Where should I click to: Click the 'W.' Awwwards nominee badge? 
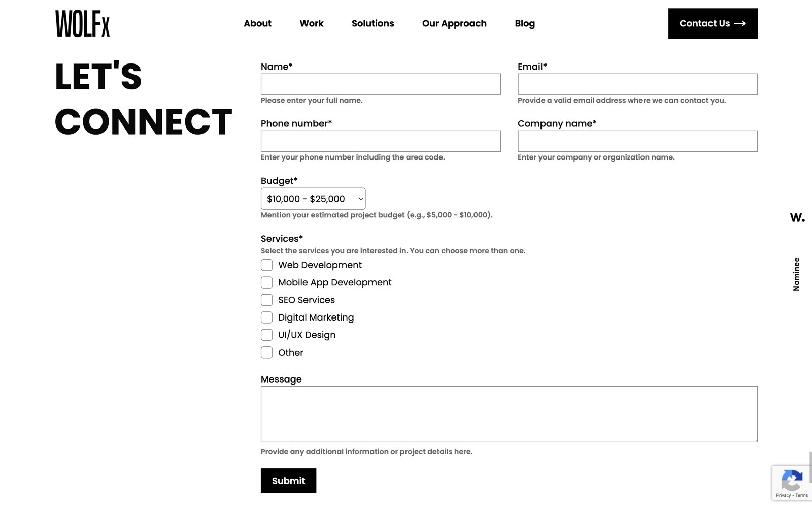click(797, 217)
